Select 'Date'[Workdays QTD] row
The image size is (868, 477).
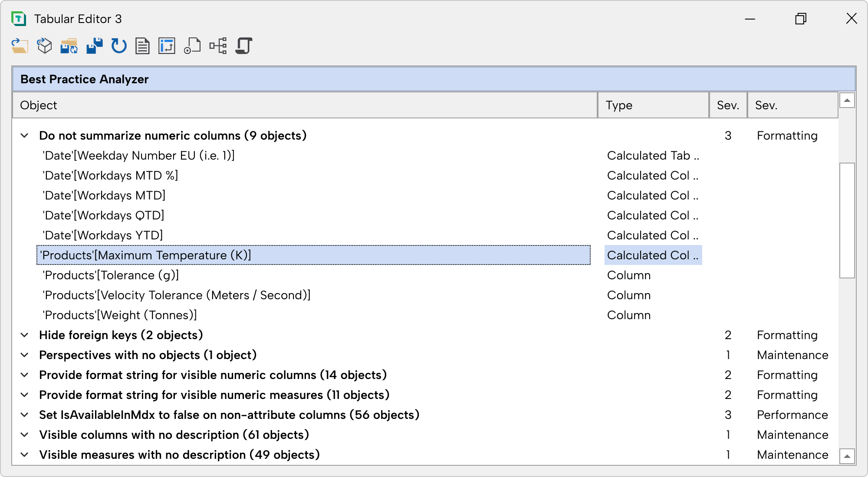(x=314, y=216)
